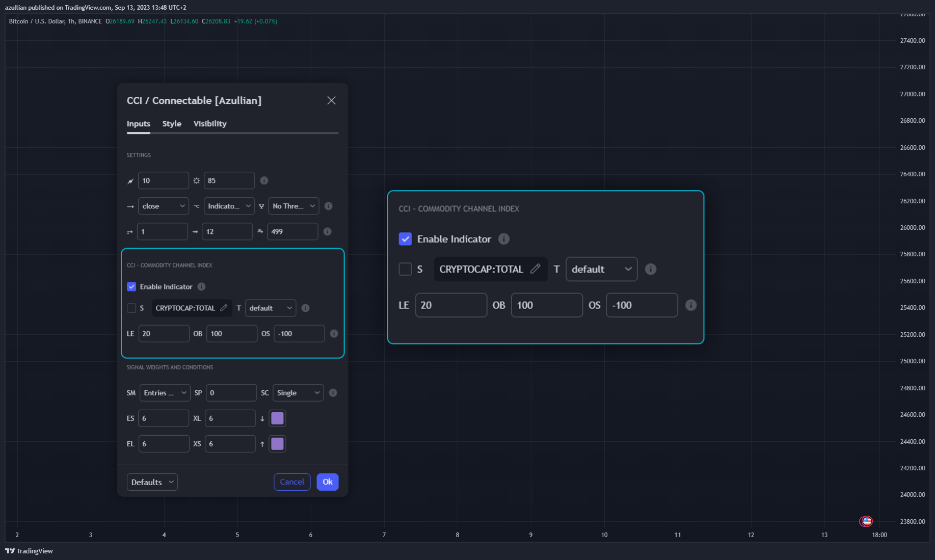Click the info icon beside Enable Indicator in the enlarged panel
The width and height of the screenshot is (935, 560).
click(504, 239)
